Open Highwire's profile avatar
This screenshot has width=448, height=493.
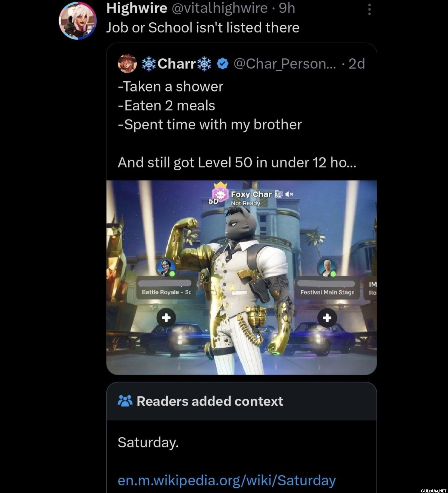click(78, 21)
